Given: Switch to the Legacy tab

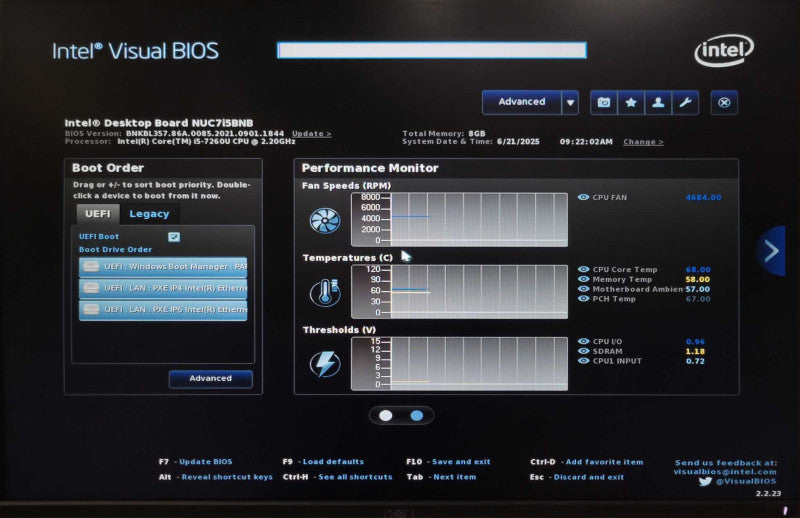Looking at the screenshot, I should pyautogui.click(x=149, y=214).
